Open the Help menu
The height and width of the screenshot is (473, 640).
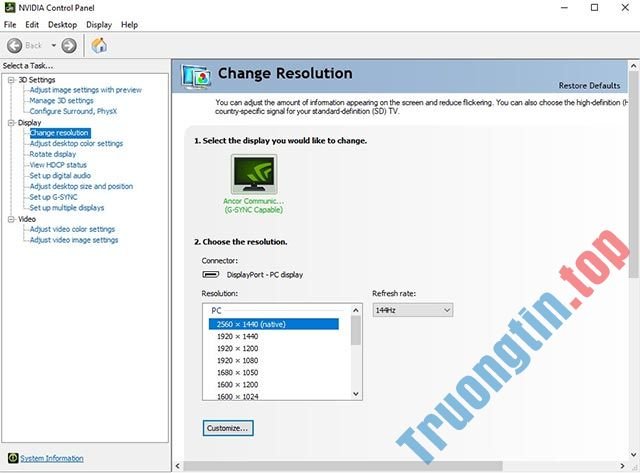click(129, 24)
